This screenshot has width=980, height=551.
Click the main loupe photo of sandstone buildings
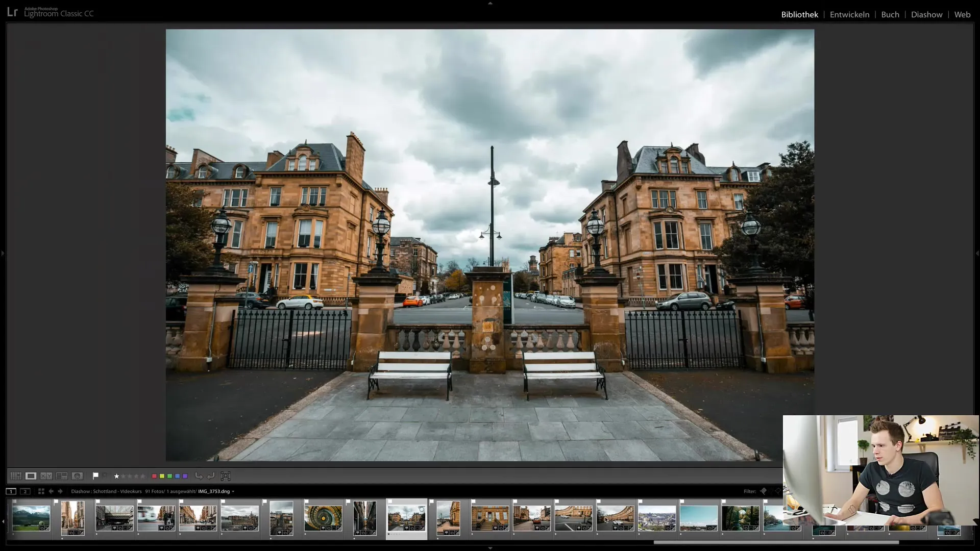tap(490, 245)
